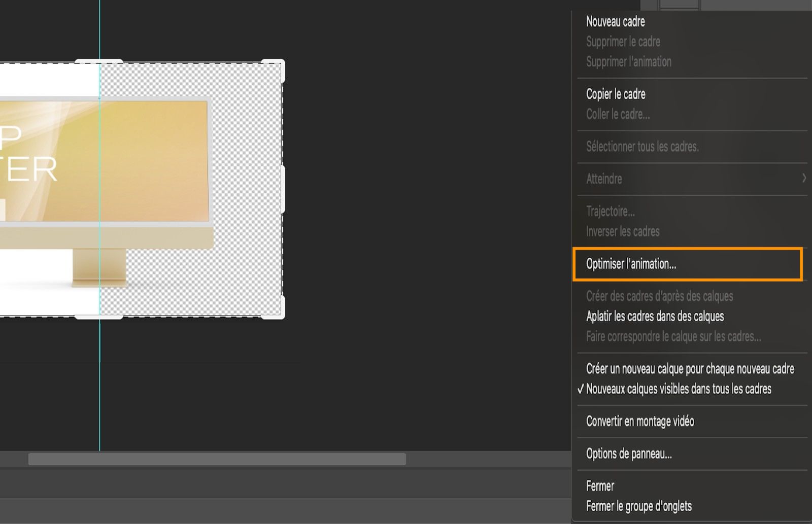This screenshot has width=812, height=524.
Task: Close the panel with "Fermer"
Action: coord(599,485)
